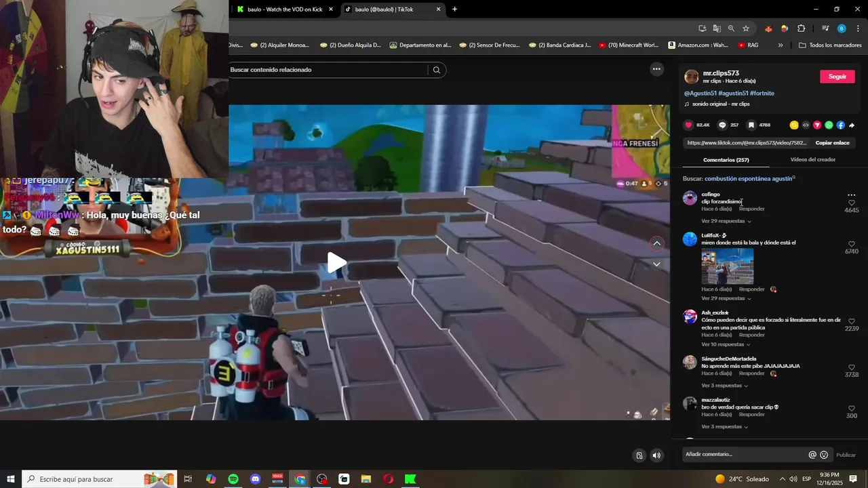Open the #fortnite hashtag link

(x=762, y=93)
